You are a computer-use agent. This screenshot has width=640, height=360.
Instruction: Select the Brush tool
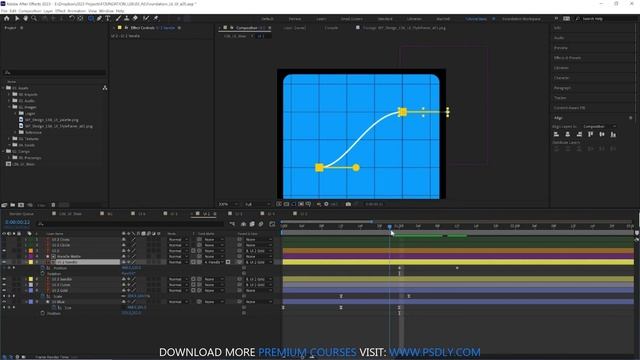pos(118,18)
